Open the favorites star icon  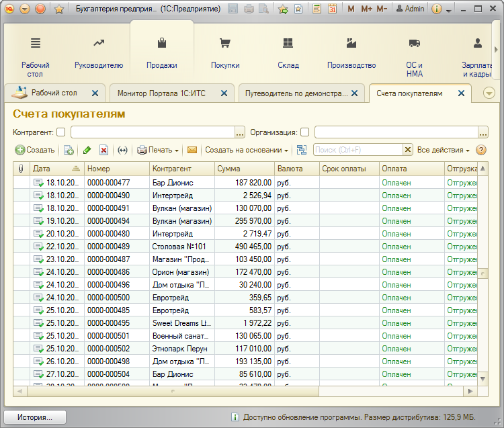[59, 9]
